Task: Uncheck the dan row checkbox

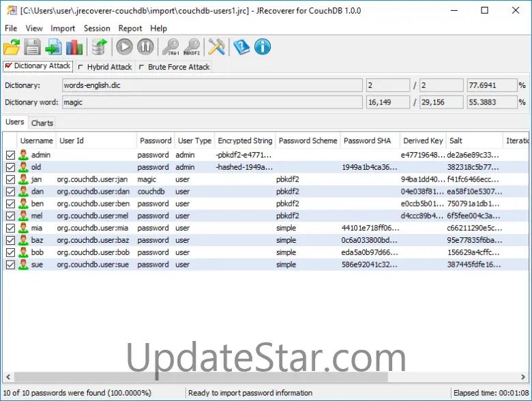Action: (x=10, y=192)
